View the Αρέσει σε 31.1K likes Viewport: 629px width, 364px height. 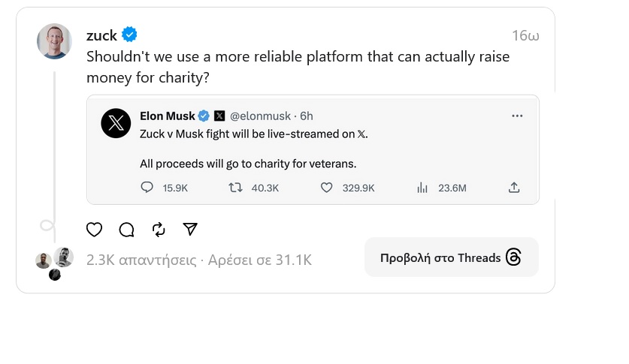coord(259,260)
